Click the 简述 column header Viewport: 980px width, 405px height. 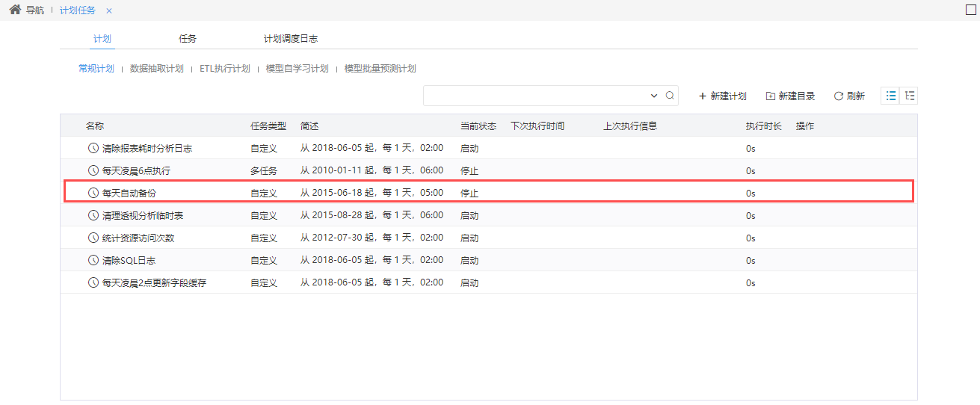[x=309, y=126]
